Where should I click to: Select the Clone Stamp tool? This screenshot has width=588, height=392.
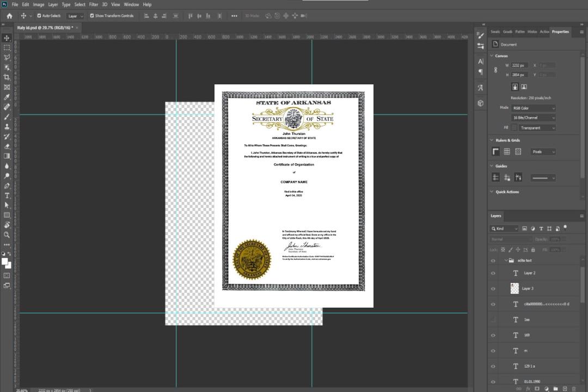[x=7, y=127]
